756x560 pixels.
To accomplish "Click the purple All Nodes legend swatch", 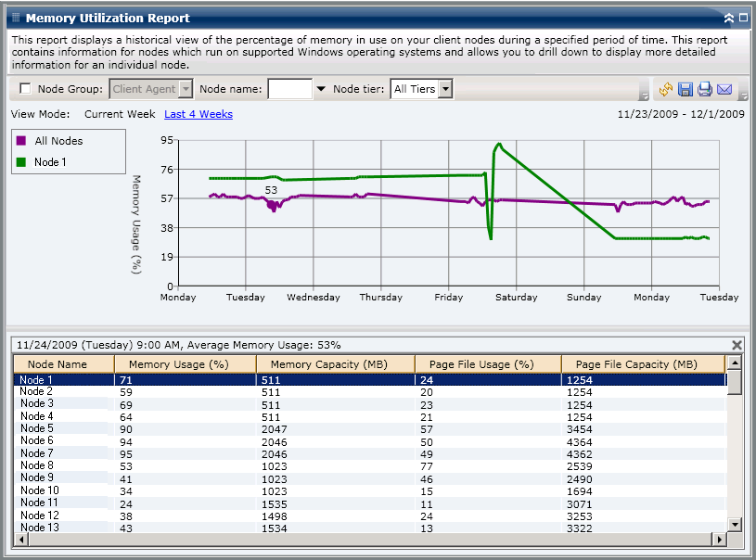I will (x=21, y=141).
